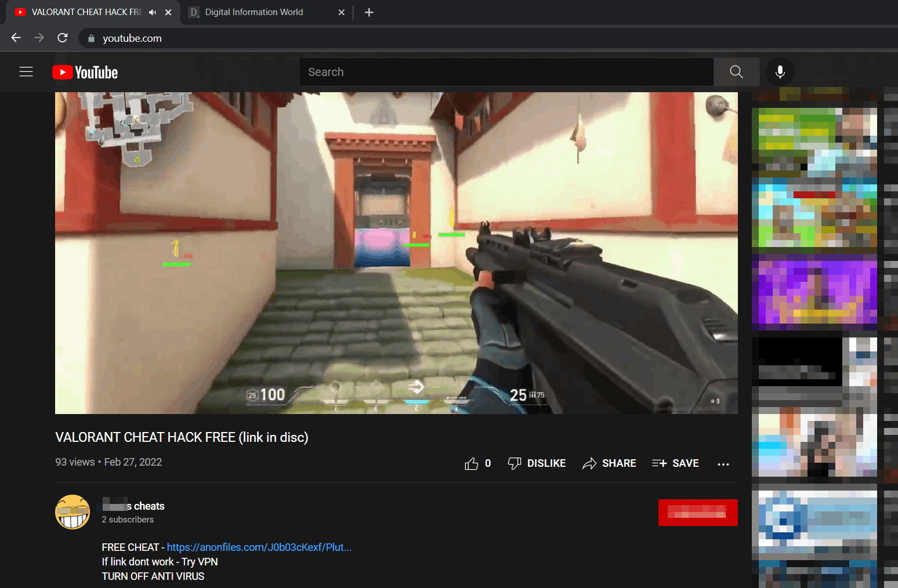Click 'TURN OFF ANTI VIRUS' text
Screen dimensions: 898x588
pos(153,576)
